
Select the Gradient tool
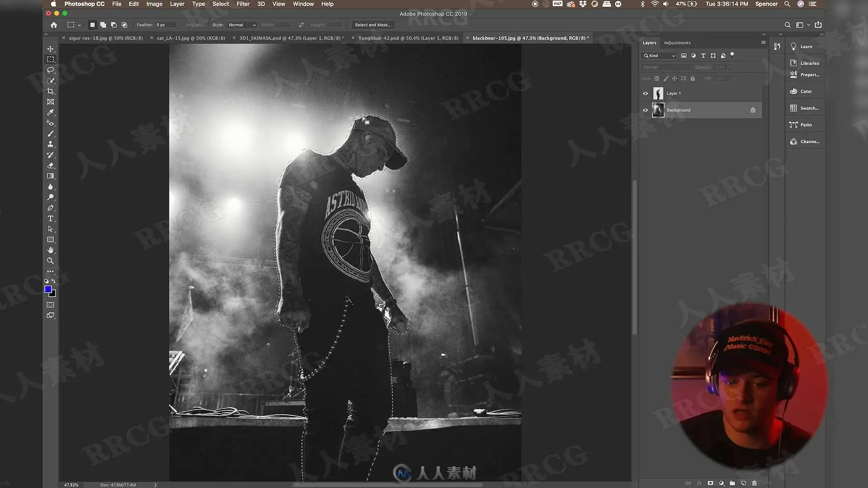pyautogui.click(x=50, y=176)
